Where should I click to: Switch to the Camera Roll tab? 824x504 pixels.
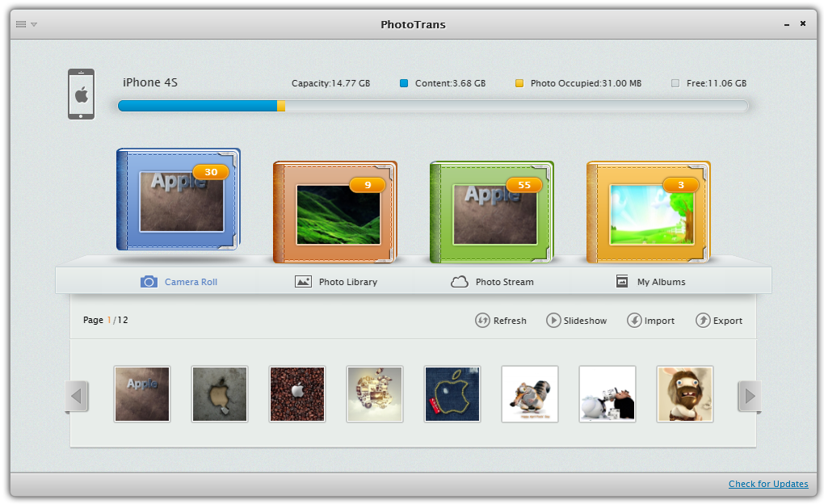click(179, 282)
